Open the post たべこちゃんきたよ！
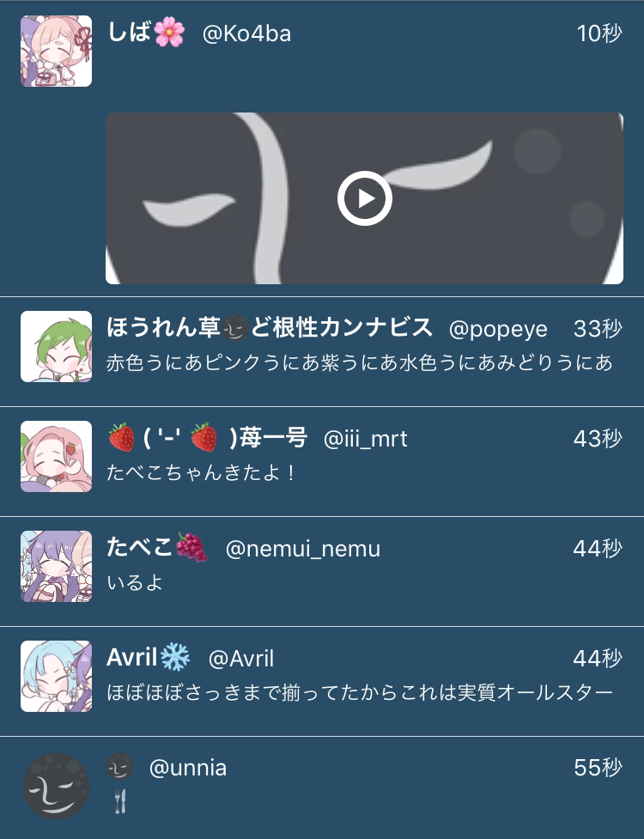The image size is (644, 839). 201,472
